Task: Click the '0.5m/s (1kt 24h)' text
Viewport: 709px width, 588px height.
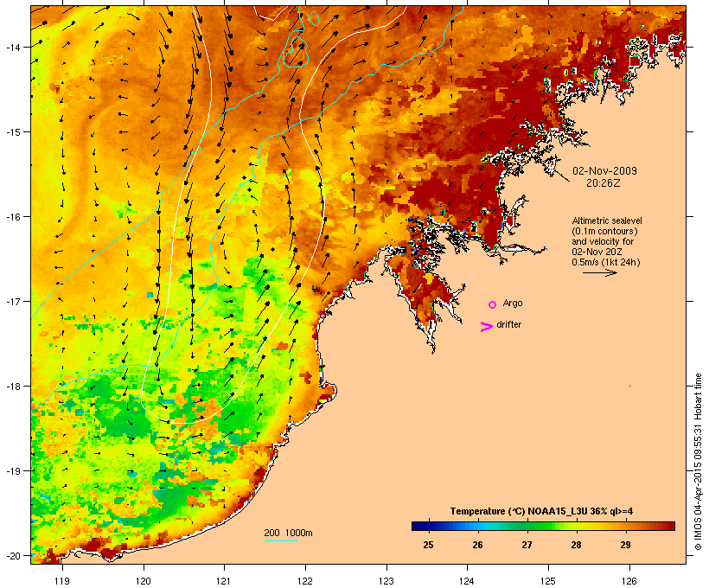Action: (606, 262)
